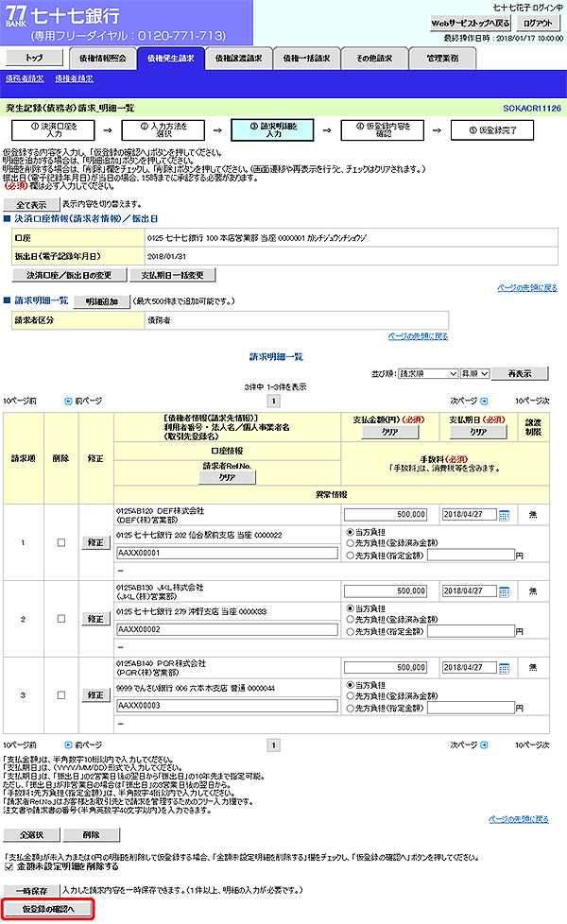Open calendar icon for row 2 payment date

[504, 591]
